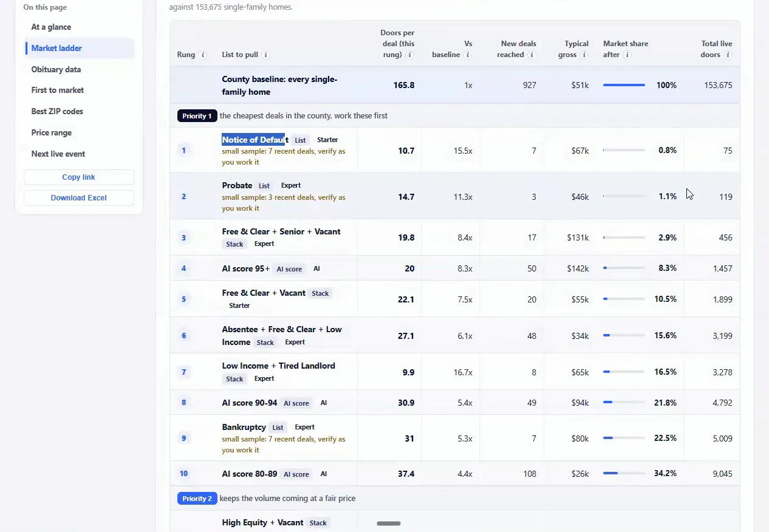Image resolution: width=769 pixels, height=532 pixels.
Task: Click Free & Clear + Senior + Vacant name
Action: tap(281, 231)
